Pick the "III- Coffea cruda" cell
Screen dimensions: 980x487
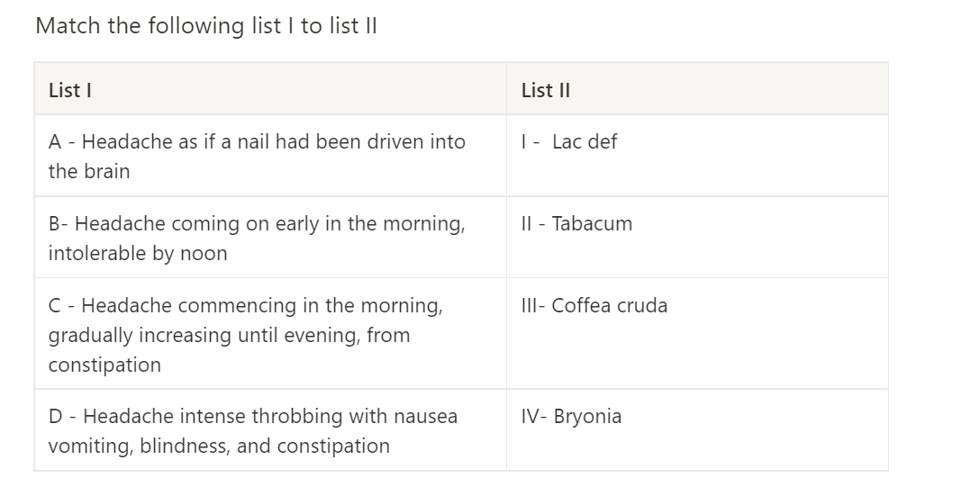[x=594, y=305]
